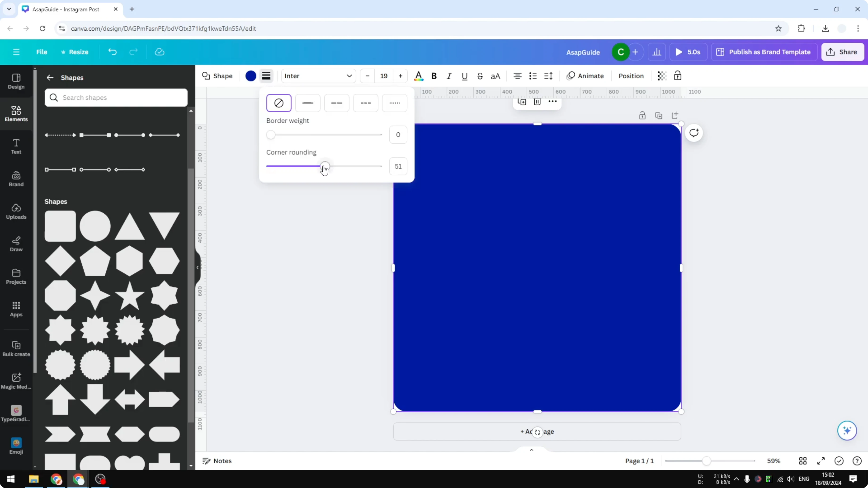Viewport: 868px width, 488px height.
Task: Open the Position panel
Action: (631, 76)
